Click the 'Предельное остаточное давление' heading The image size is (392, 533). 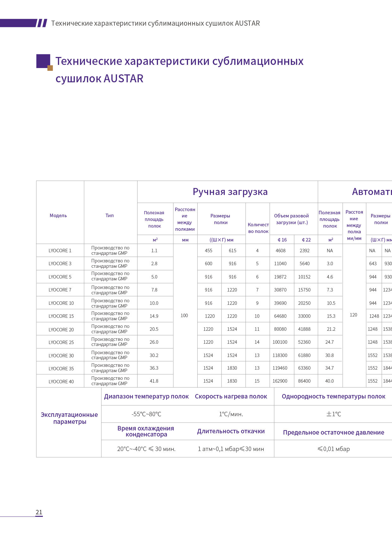click(x=334, y=433)
